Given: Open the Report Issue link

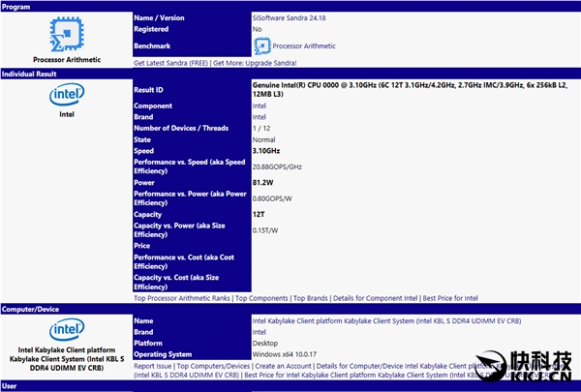Looking at the screenshot, I should coord(153,366).
